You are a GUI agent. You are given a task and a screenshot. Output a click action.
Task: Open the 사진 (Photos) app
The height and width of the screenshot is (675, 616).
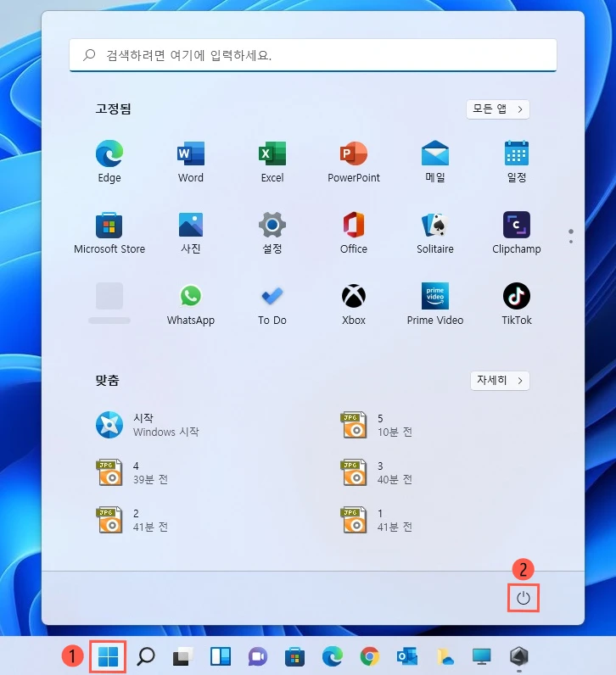point(190,233)
